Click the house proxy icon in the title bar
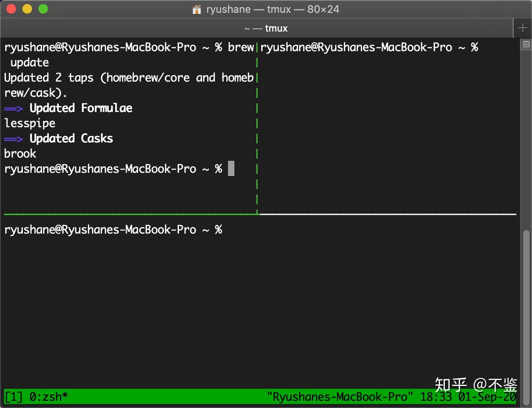 point(196,9)
